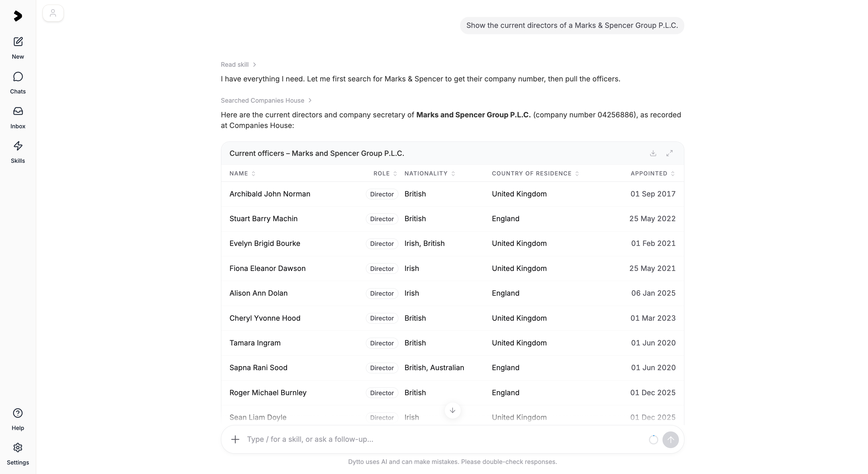Click the 'Irish, British' nationality cell
Screen dimensions: 868x474
tap(425, 243)
